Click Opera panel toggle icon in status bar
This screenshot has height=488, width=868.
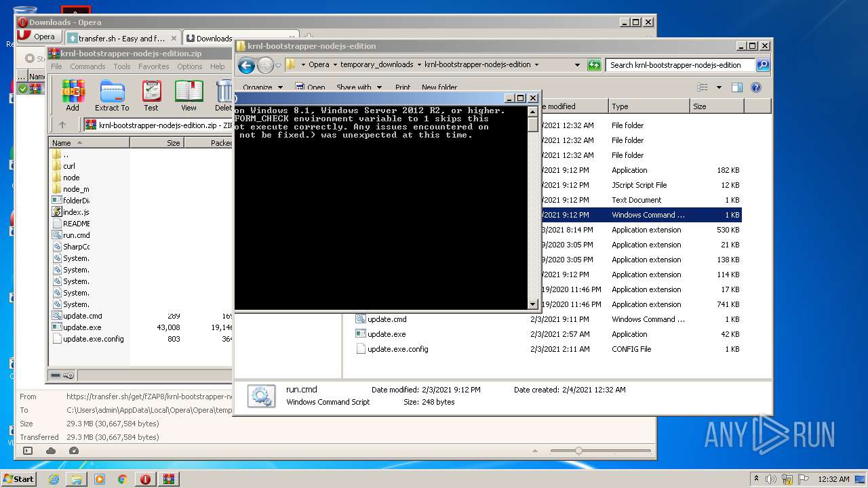point(28,451)
